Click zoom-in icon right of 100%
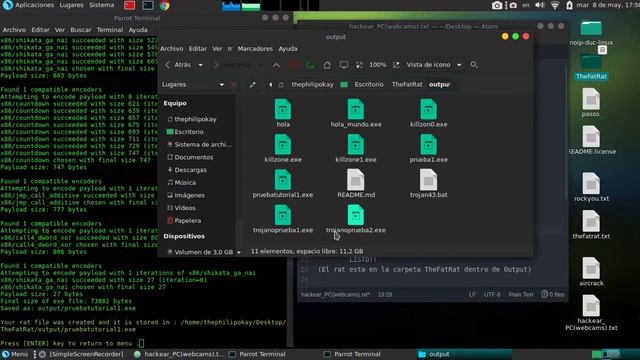This screenshot has height=360, width=640. click(396, 65)
